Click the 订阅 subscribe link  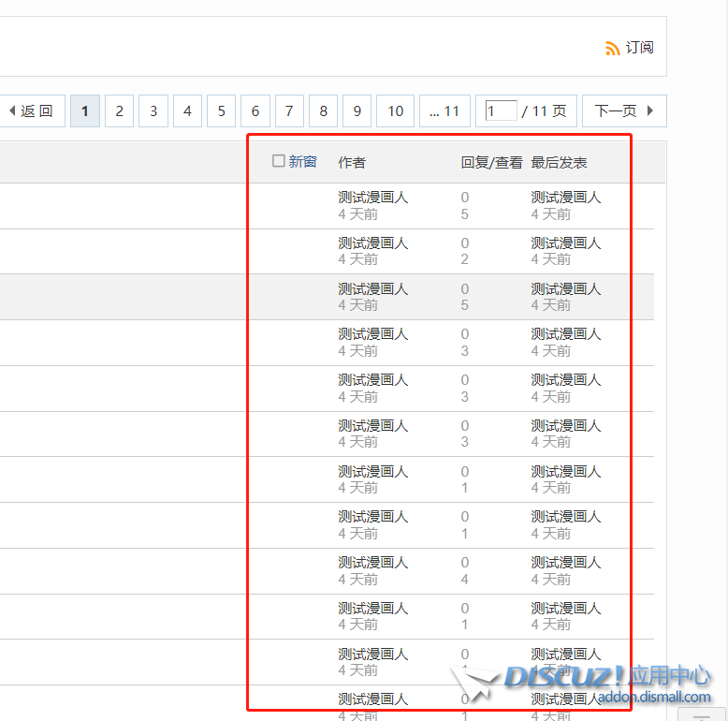[639, 48]
